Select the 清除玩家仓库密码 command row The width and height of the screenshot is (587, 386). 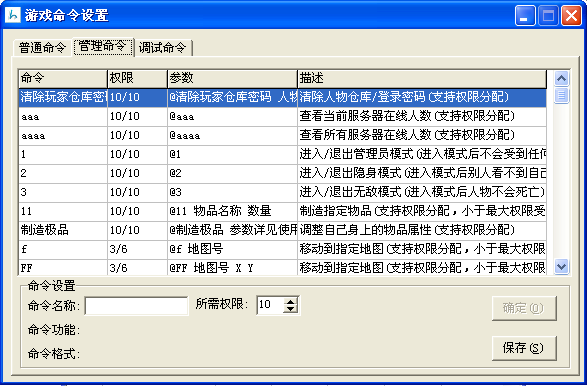(283, 97)
